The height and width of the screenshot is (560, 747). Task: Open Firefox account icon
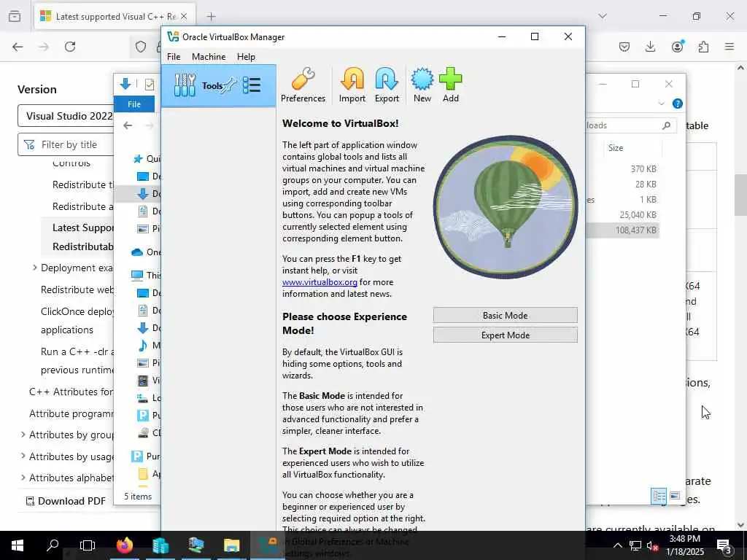pyautogui.click(x=677, y=47)
